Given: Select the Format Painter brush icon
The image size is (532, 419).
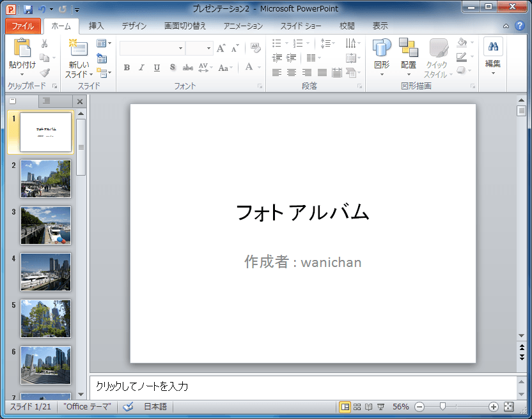Looking at the screenshot, I should (44, 72).
